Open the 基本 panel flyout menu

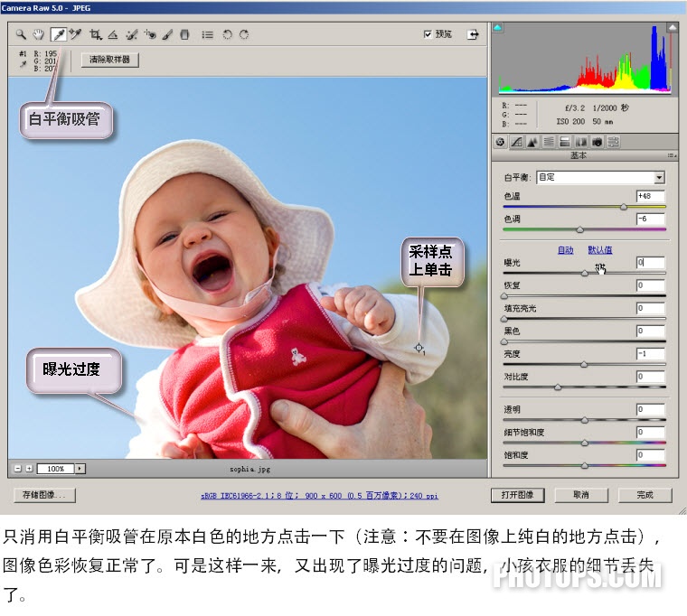coord(672,155)
